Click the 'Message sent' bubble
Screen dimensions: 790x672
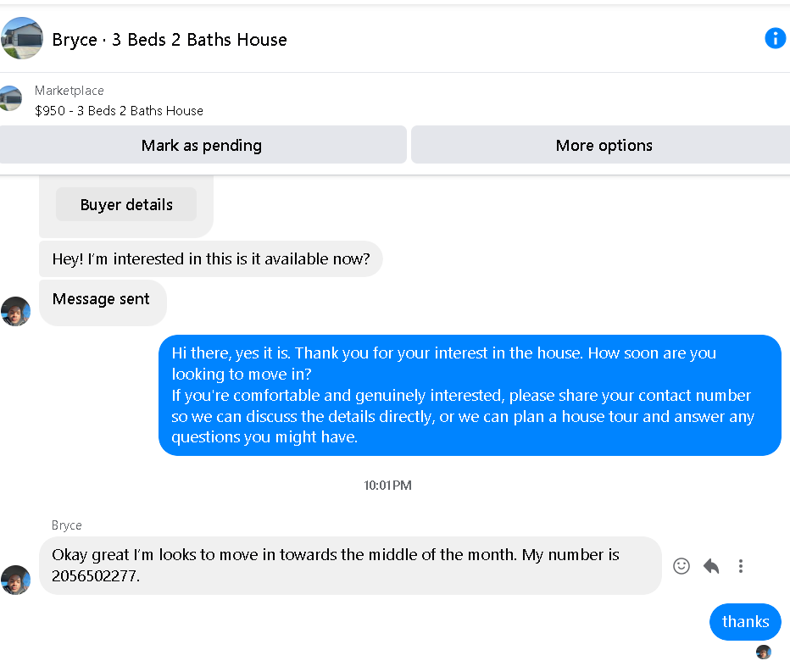(x=103, y=303)
